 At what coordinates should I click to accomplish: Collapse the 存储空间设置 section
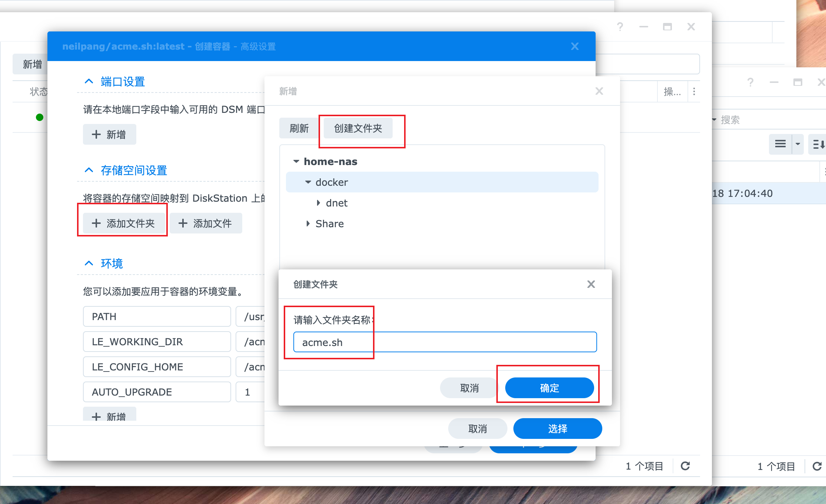click(x=89, y=170)
